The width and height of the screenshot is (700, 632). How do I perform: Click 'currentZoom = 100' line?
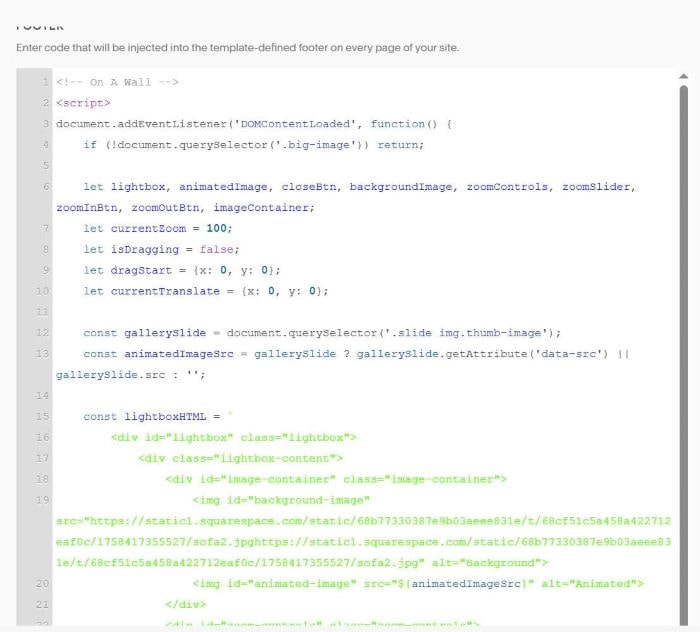(x=158, y=229)
